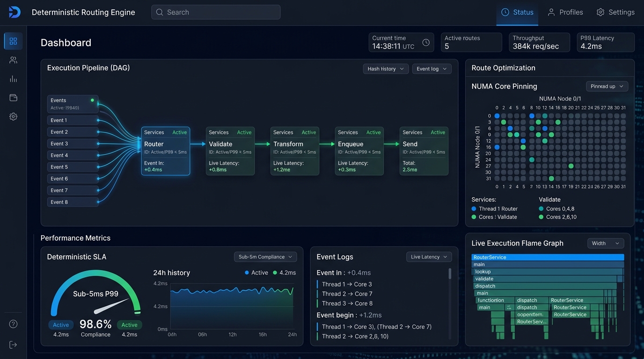Open the help question mark icon
The width and height of the screenshot is (644, 359).
pos(13,324)
